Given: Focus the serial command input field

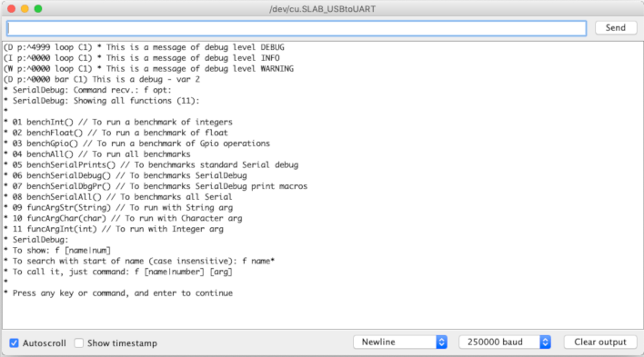Looking at the screenshot, I should pos(297,28).
